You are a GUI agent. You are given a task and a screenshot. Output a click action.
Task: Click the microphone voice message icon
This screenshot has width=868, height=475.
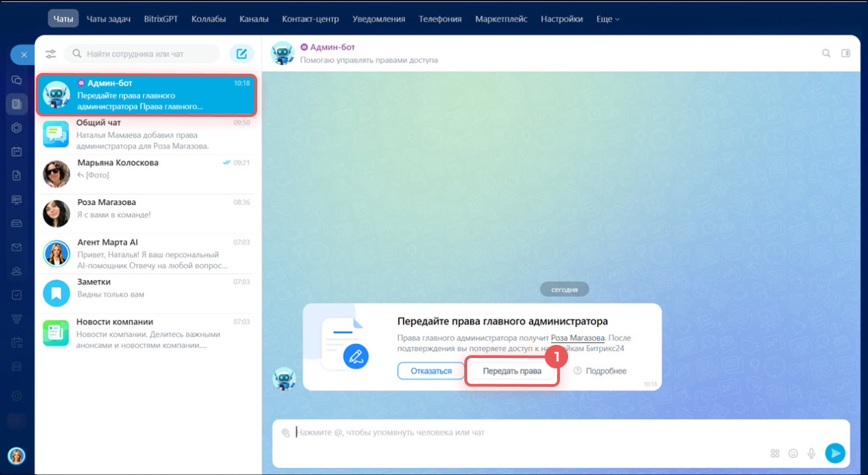click(x=812, y=453)
